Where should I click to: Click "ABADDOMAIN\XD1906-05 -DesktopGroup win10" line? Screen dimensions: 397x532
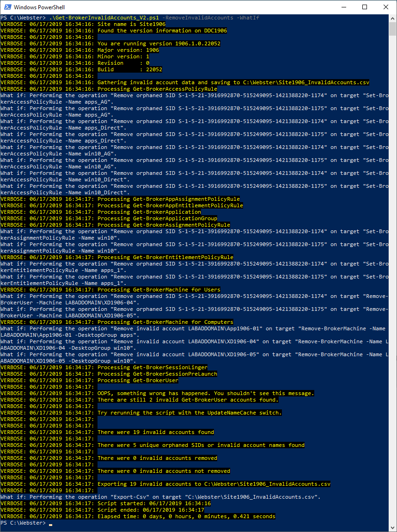[x=68, y=361]
